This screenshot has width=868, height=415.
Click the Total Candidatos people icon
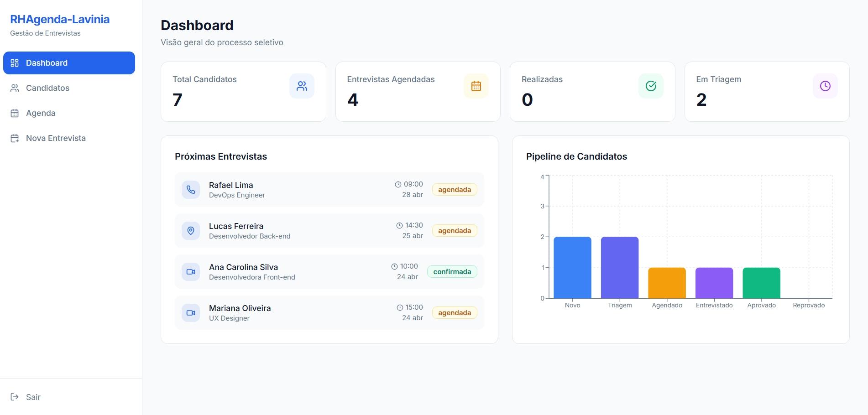pos(302,86)
